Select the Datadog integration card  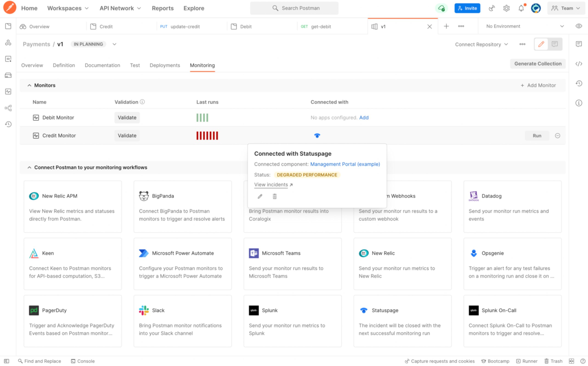512,207
